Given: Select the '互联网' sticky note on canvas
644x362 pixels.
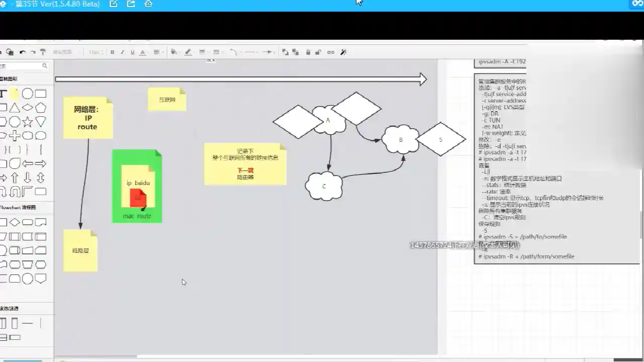Looking at the screenshot, I should click(x=167, y=100).
